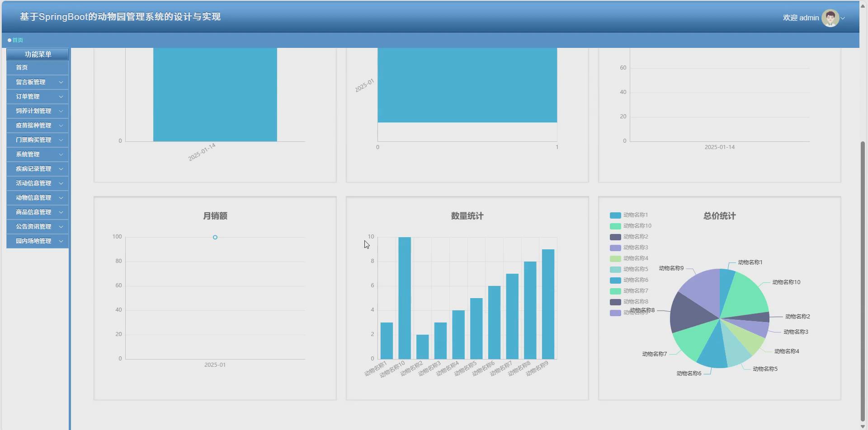Click the 月销额 chart title
The image size is (868, 430).
coord(215,216)
